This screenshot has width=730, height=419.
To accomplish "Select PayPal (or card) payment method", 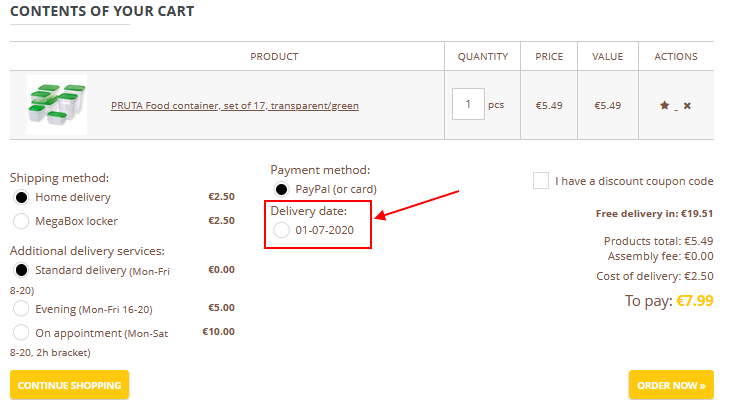I will point(282,189).
